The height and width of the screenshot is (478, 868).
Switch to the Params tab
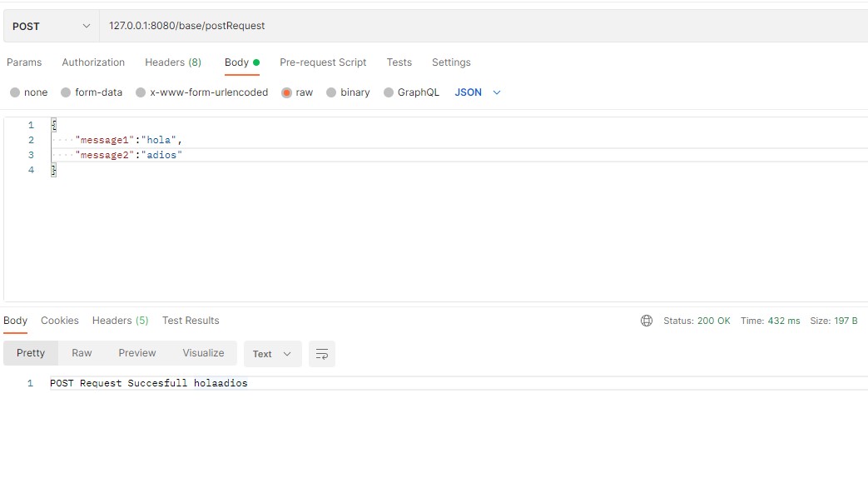24,62
